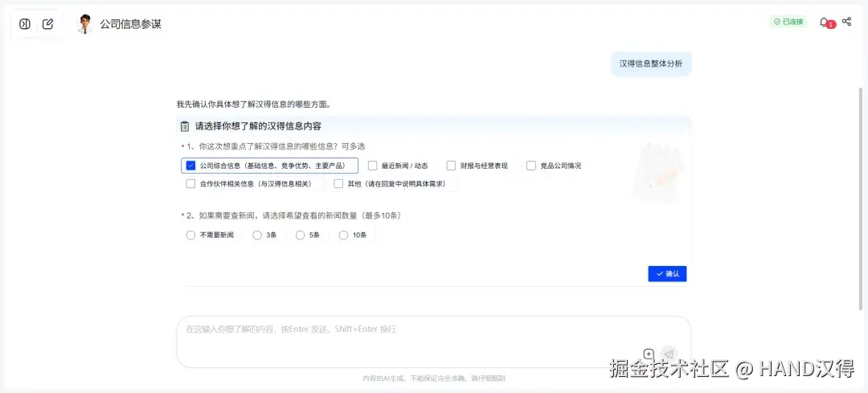The width and height of the screenshot is (868, 393).
Task: Start a new chat with edit icon
Action: (48, 24)
